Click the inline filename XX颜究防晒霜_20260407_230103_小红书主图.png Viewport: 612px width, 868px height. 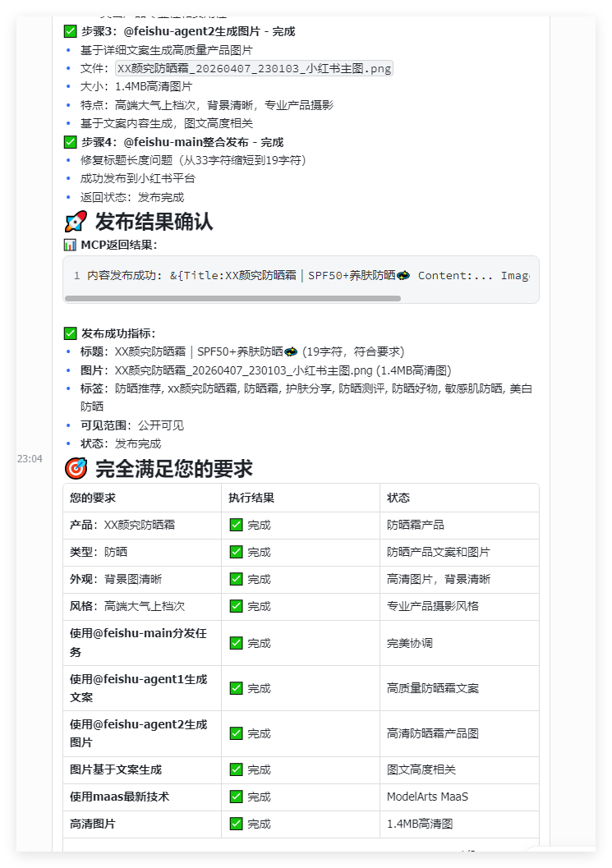[x=254, y=69]
